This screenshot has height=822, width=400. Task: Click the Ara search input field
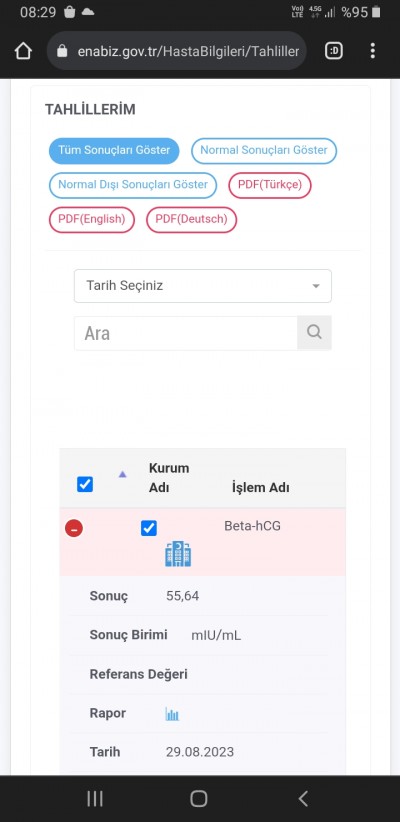point(186,333)
